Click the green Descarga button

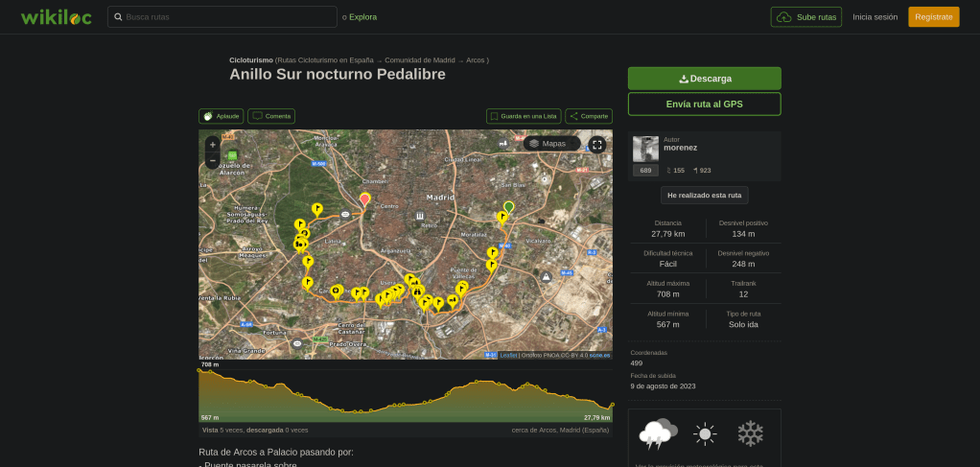(x=705, y=79)
